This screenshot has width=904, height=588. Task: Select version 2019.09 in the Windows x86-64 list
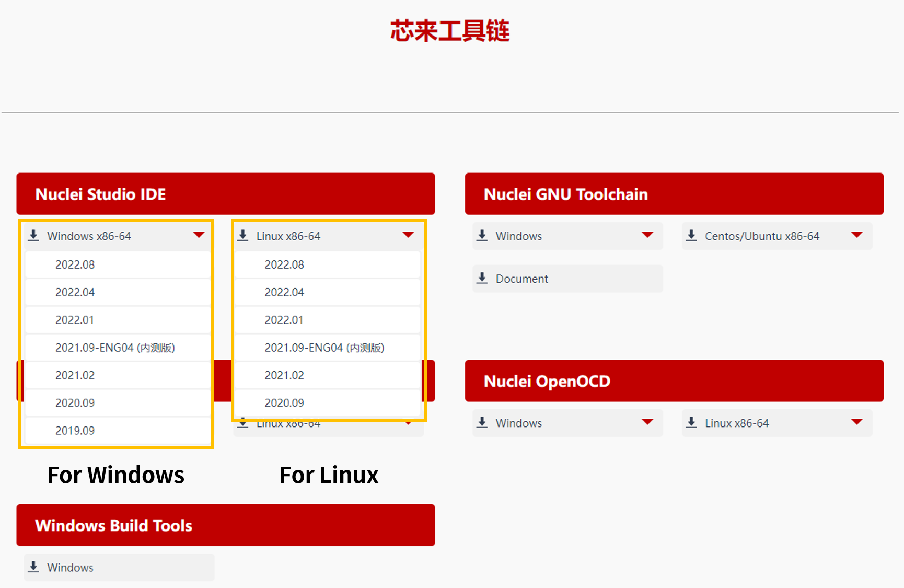pyautogui.click(x=118, y=431)
